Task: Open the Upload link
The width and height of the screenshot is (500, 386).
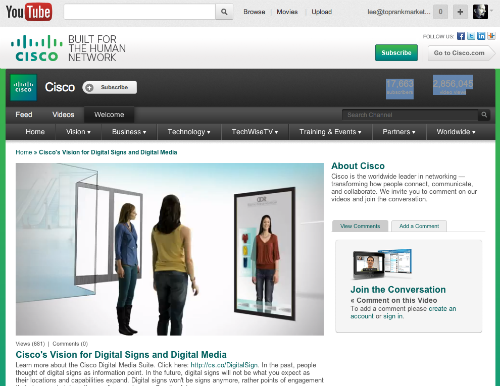Action: tap(321, 12)
